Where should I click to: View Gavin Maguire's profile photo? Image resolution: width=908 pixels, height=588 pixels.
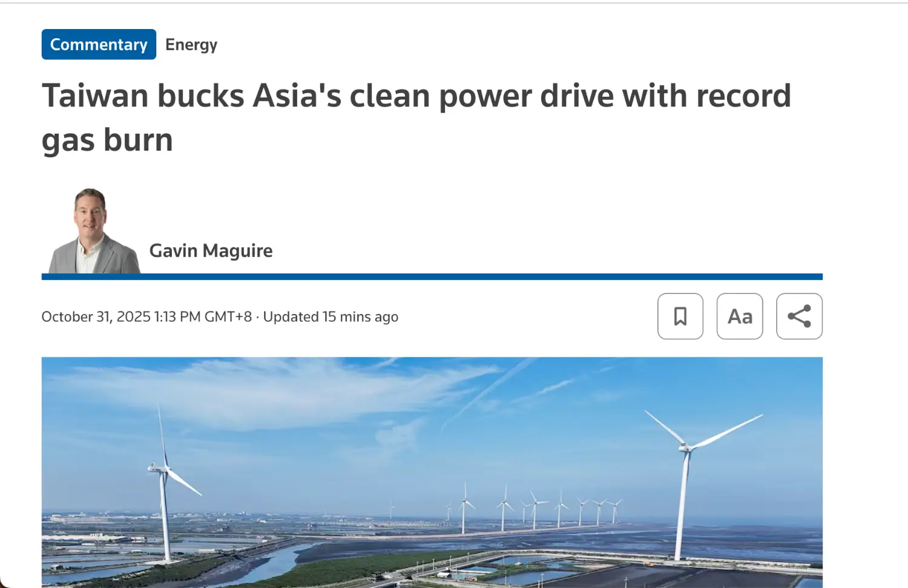[94, 230]
